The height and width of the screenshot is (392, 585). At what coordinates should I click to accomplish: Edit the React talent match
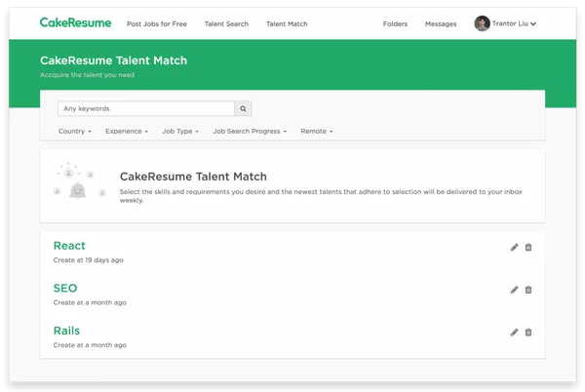click(x=514, y=248)
